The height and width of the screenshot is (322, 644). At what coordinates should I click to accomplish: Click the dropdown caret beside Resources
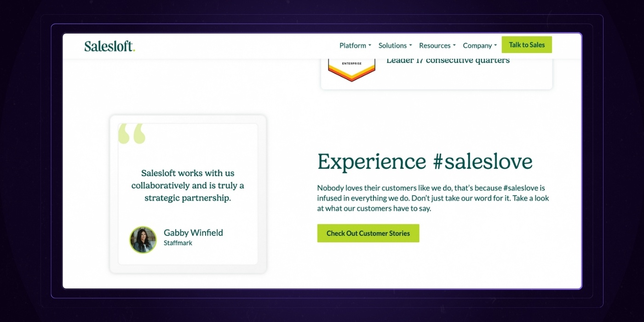(x=454, y=46)
